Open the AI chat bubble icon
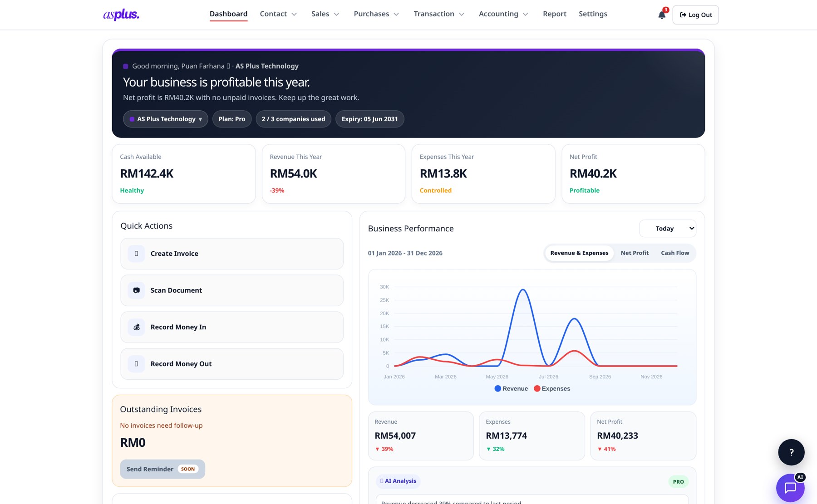Image resolution: width=817 pixels, height=504 pixels. (x=790, y=488)
